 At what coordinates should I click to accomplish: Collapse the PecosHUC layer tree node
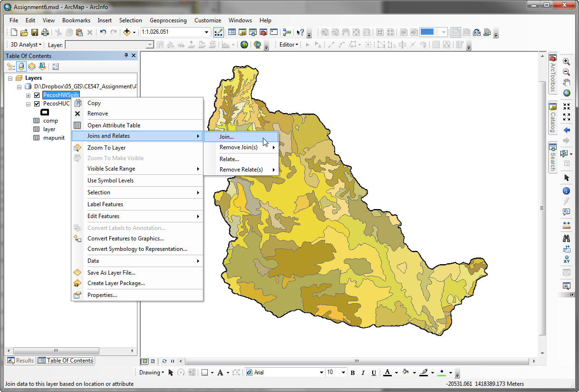[x=28, y=104]
